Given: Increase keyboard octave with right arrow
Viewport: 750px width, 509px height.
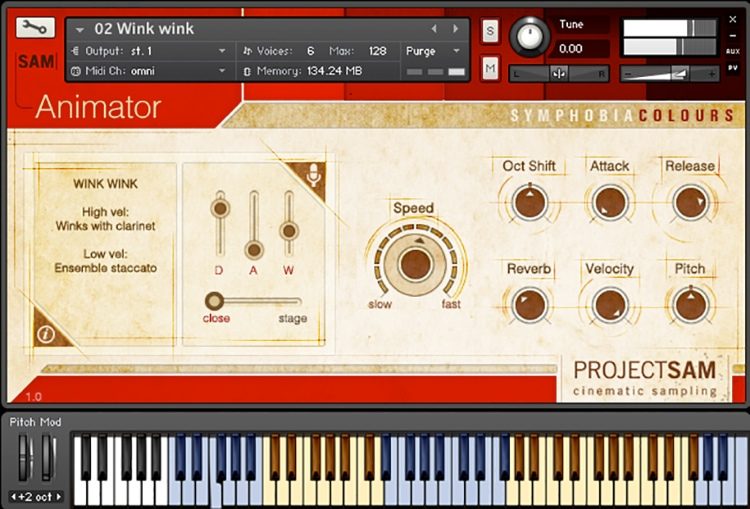Looking at the screenshot, I should pos(59,497).
